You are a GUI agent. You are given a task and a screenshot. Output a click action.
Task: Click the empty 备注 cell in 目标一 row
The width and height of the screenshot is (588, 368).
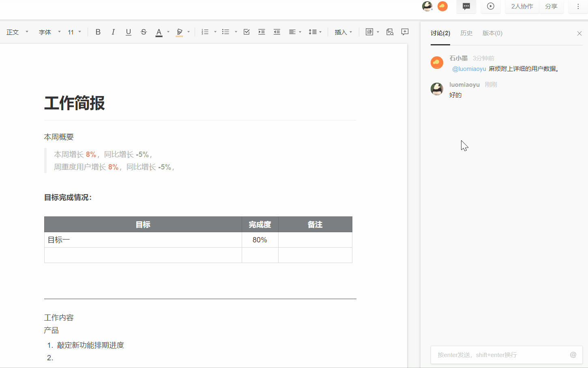click(315, 240)
